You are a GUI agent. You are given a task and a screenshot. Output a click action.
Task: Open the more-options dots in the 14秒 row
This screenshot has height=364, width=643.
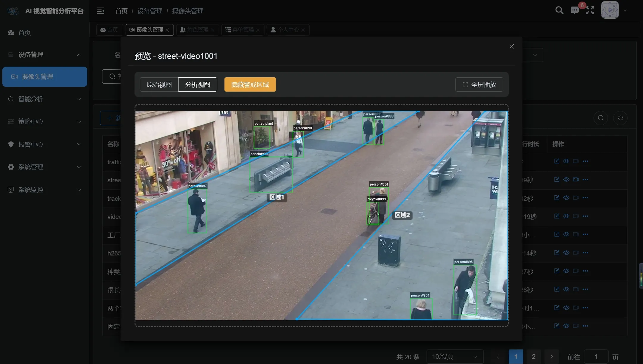585,252
